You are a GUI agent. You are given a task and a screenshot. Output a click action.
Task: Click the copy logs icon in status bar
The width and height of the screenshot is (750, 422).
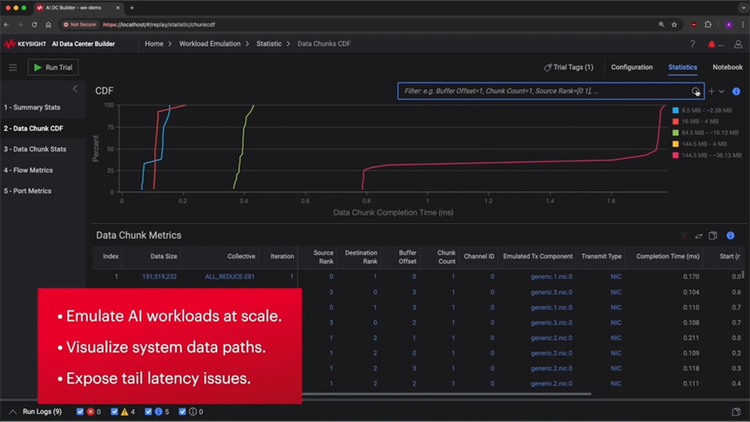[736, 412]
